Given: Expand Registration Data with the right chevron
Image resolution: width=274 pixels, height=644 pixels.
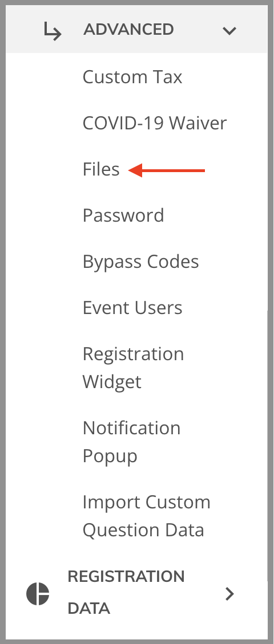Looking at the screenshot, I should pyautogui.click(x=229, y=593).
